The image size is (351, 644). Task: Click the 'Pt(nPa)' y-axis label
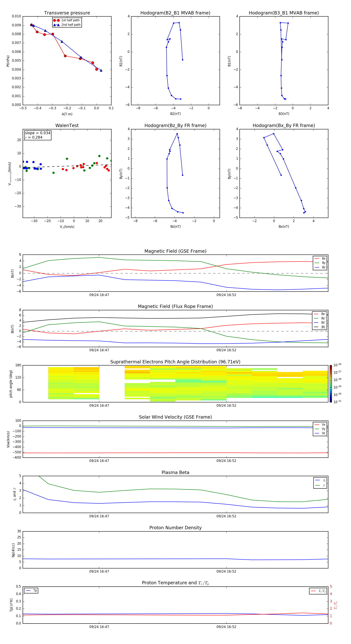[x=8, y=61]
